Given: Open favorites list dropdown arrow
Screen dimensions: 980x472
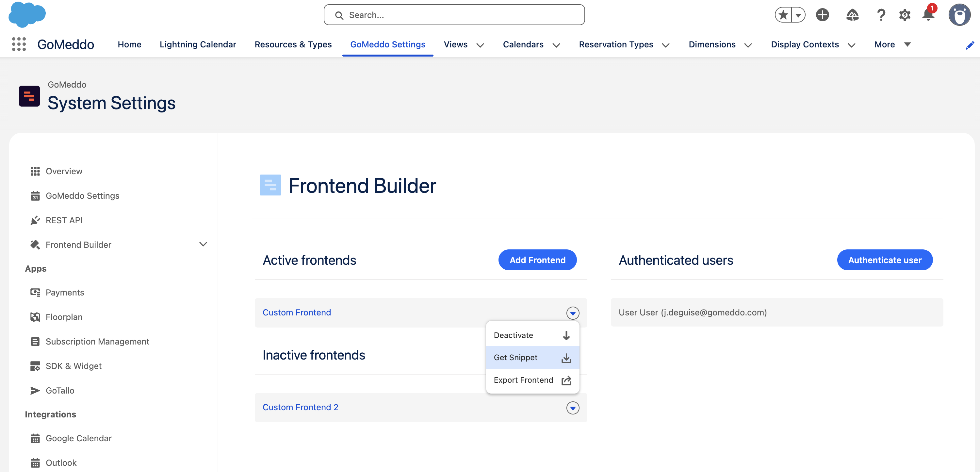Looking at the screenshot, I should pos(798,15).
